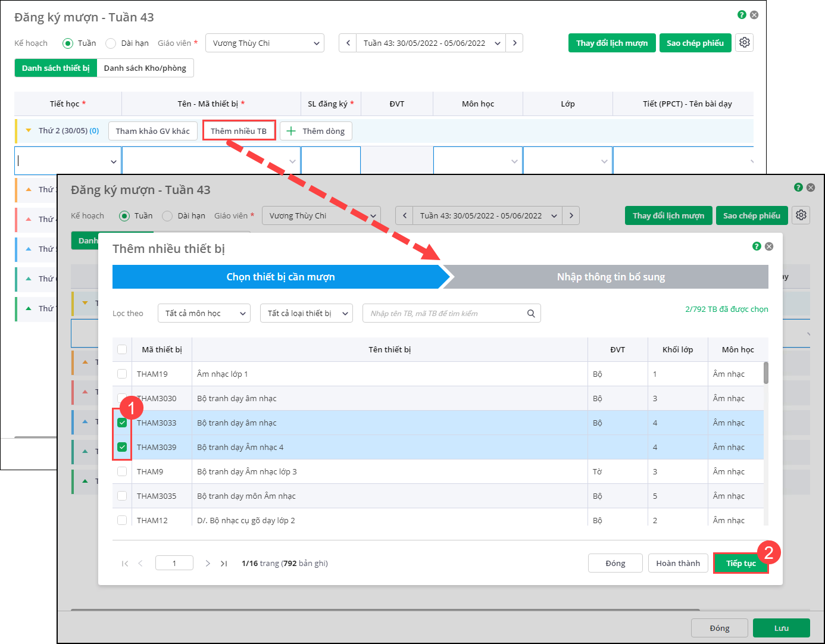Click the search magnifier icon in device filter
Image resolution: width=825 pixels, height=644 pixels.
[x=530, y=314]
